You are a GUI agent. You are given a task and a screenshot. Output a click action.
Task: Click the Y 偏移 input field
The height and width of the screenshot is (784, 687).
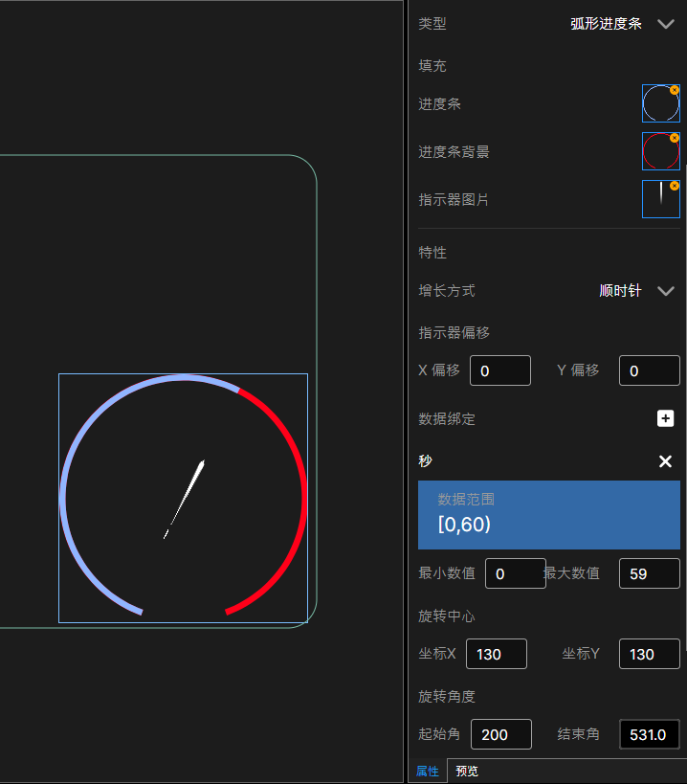(649, 370)
